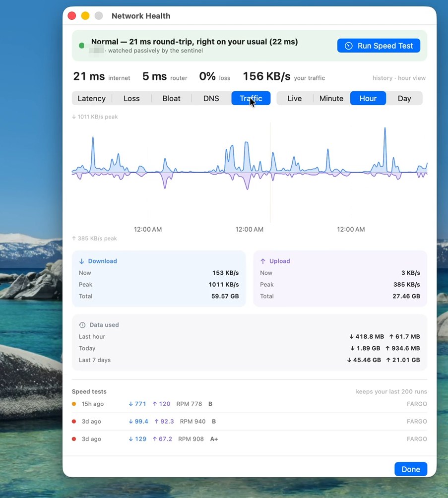Click the Upload arrow icon
This screenshot has width=448, height=498.
(263, 261)
